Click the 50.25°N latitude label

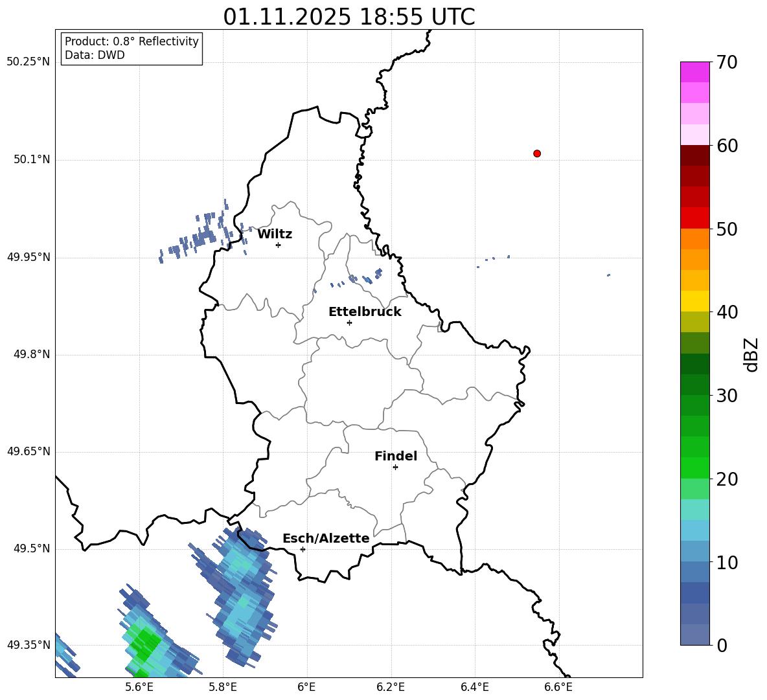pos(29,62)
